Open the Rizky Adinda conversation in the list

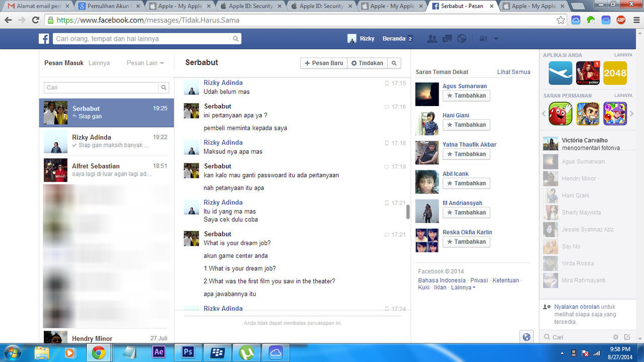coord(107,141)
